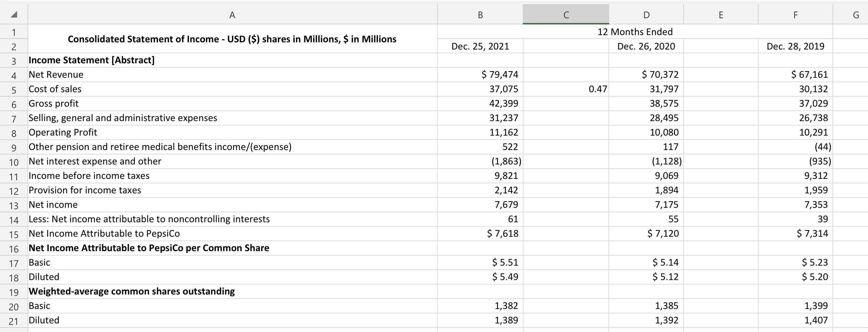Select column A header
868x332 pixels.
click(232, 14)
